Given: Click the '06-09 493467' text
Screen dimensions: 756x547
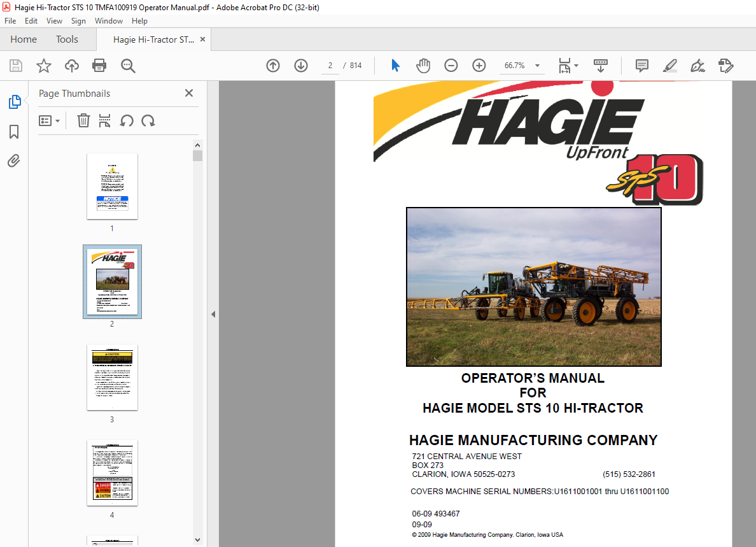Looking at the screenshot, I should (436, 514).
